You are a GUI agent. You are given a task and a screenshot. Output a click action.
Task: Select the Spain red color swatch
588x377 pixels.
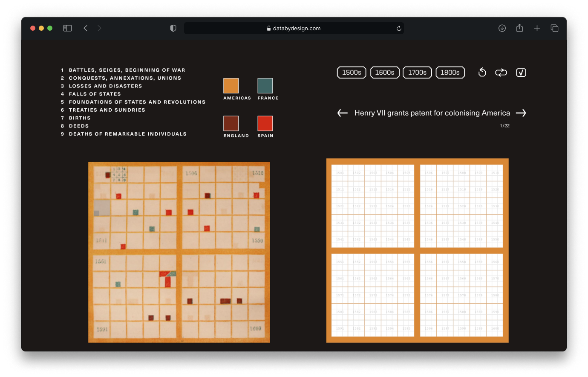pyautogui.click(x=265, y=123)
